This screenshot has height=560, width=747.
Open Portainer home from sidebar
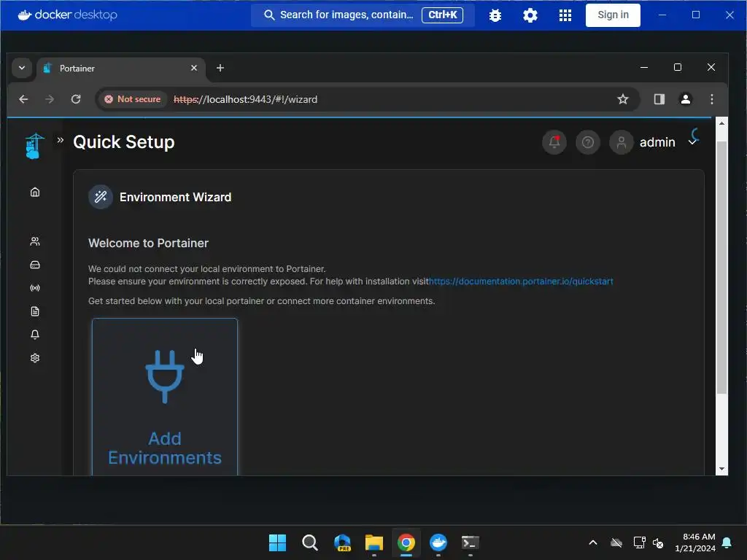click(35, 192)
